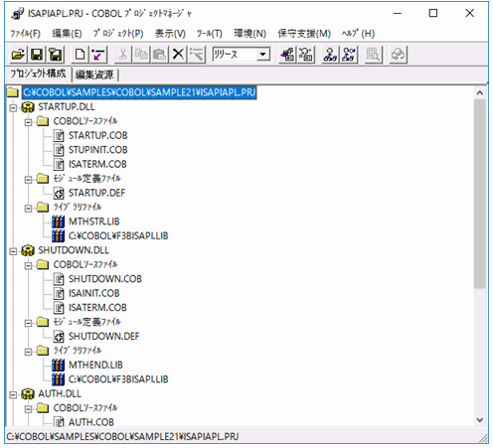Collapse ライブラリファイル under STARTUP.DLL
This screenshot has width=493, height=448.
click(x=28, y=209)
